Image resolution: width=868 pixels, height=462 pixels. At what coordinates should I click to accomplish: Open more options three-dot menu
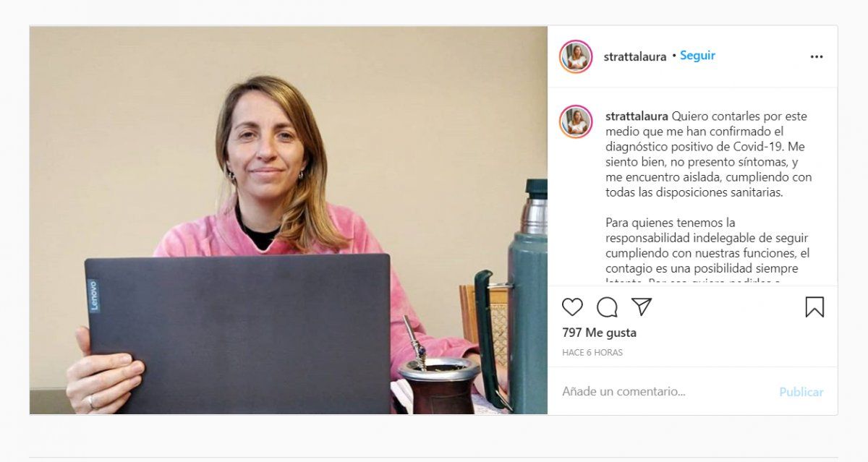point(817,57)
